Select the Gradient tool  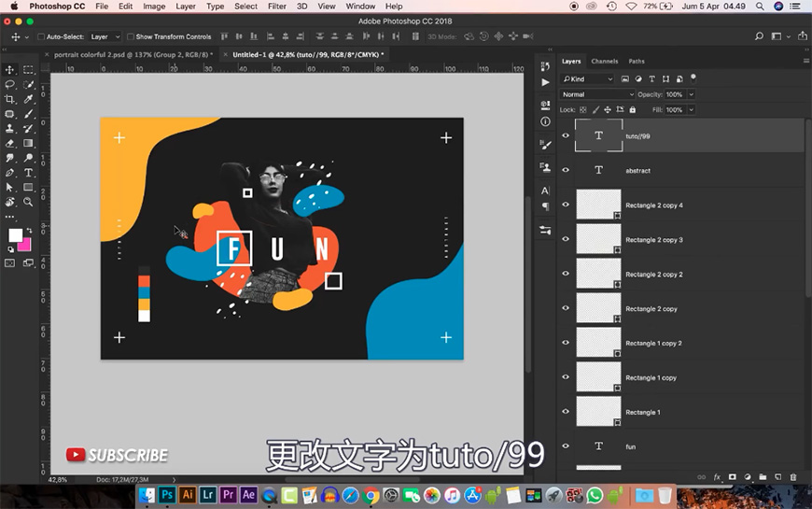[x=29, y=143]
